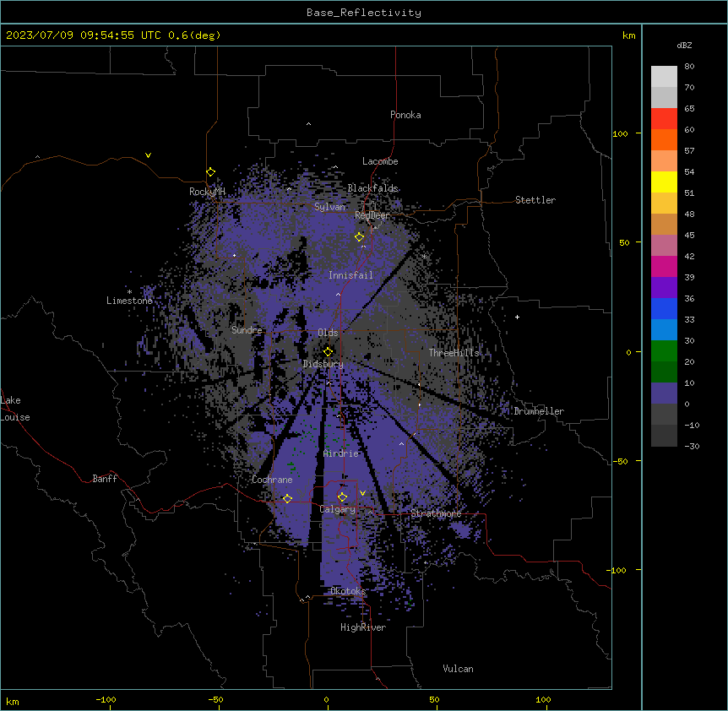Click the dBZ legend unit label
Viewport: 728px width, 711px height.
pos(684,46)
